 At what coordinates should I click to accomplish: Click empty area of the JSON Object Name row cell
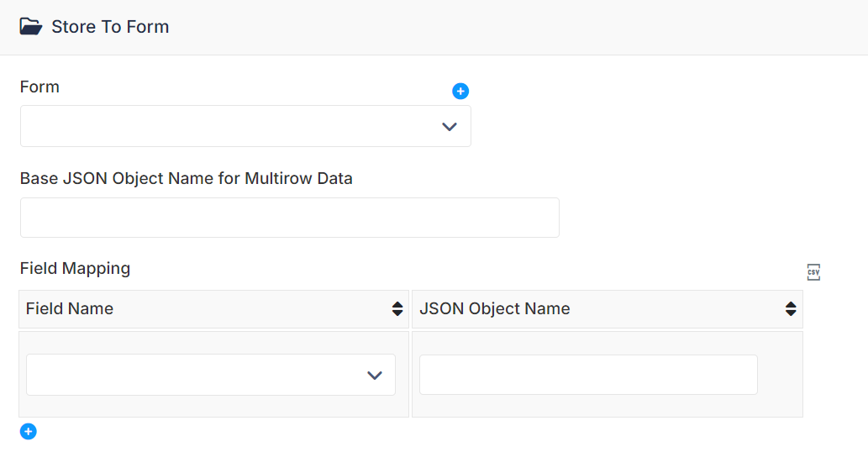click(780, 375)
